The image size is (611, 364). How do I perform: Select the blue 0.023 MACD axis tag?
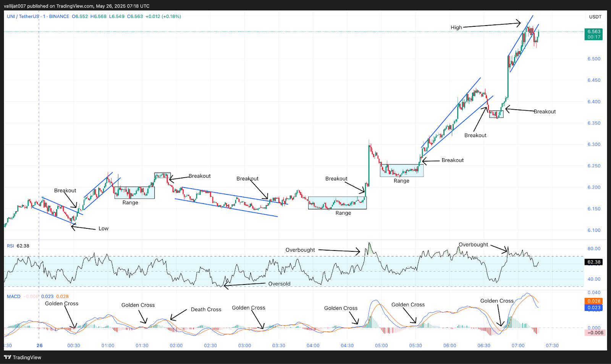click(x=593, y=307)
